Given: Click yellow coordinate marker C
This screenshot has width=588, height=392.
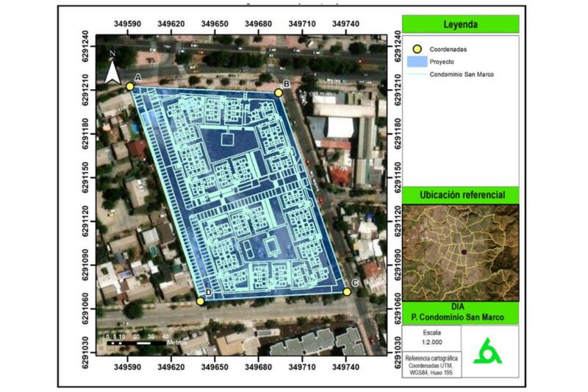Looking at the screenshot, I should [347, 291].
